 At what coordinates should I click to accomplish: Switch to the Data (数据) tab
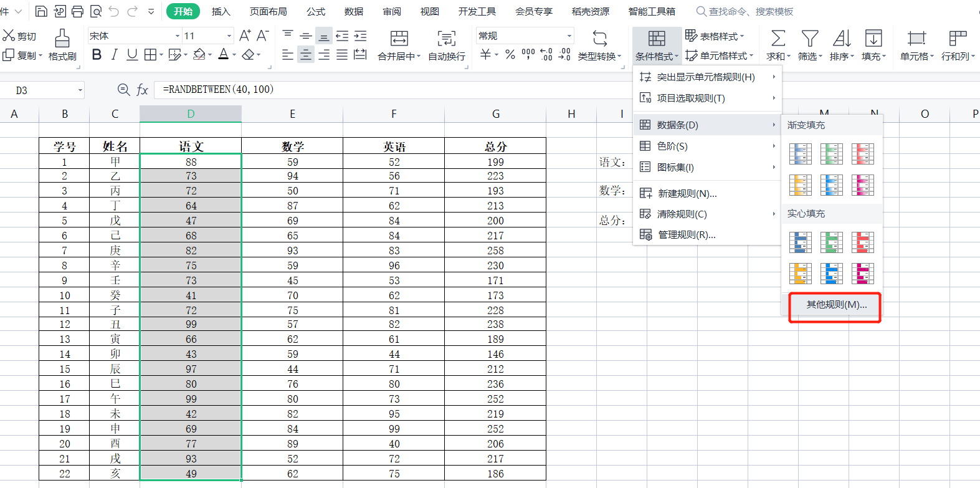click(354, 11)
